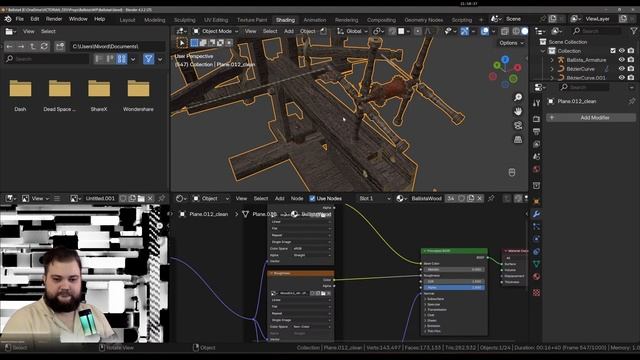
Task: Collapse the Collection tree item
Action: (x=543, y=51)
